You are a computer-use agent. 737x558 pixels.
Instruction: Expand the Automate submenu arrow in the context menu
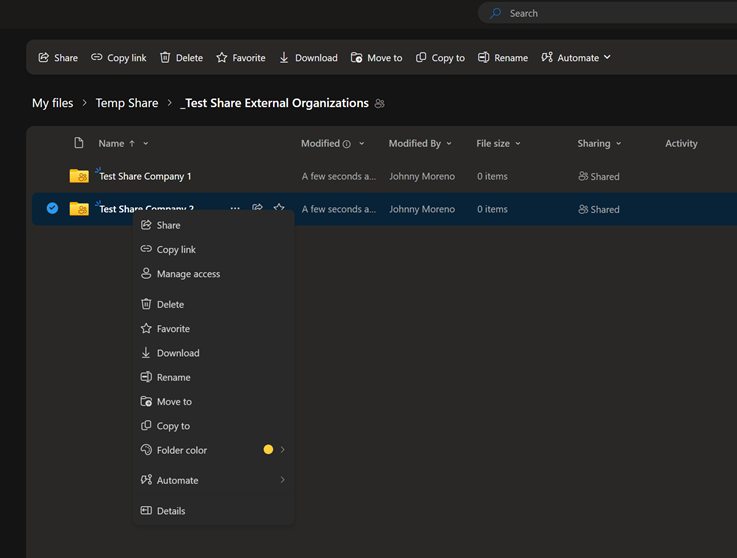click(282, 479)
